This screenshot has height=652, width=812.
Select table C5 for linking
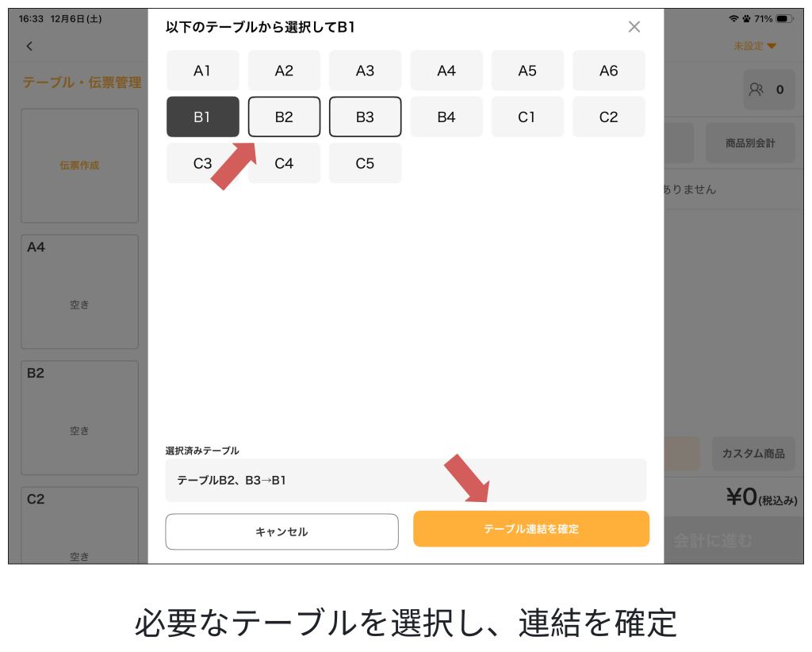365,163
